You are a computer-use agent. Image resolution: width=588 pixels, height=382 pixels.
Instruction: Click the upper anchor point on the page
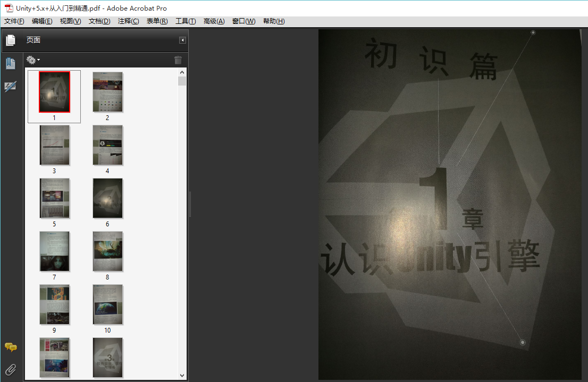(x=533, y=32)
